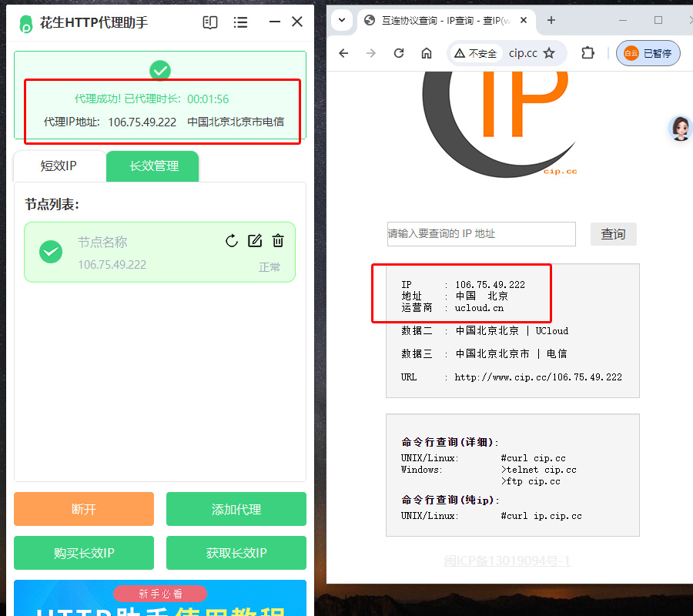Go to the browser home page
The height and width of the screenshot is (616, 693).
point(427,53)
